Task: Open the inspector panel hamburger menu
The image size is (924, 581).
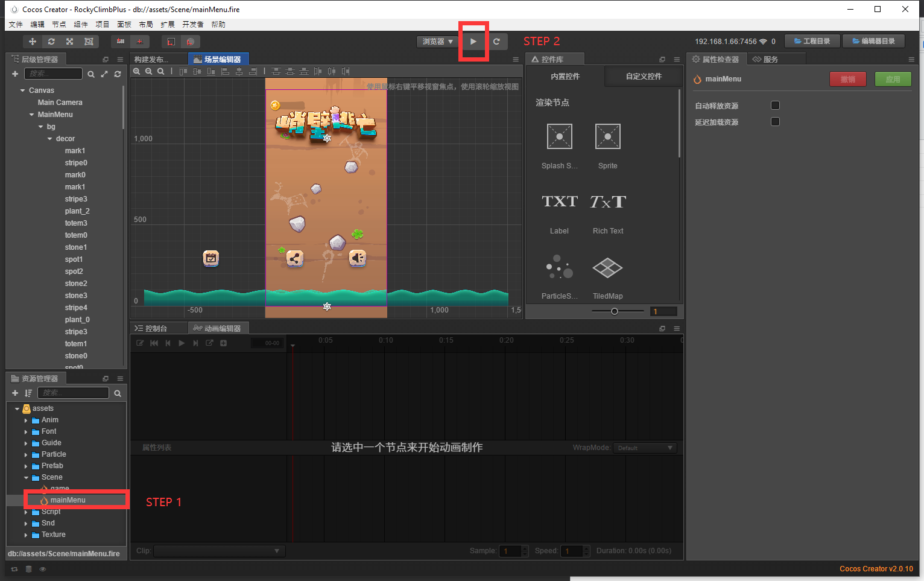Action: (911, 59)
